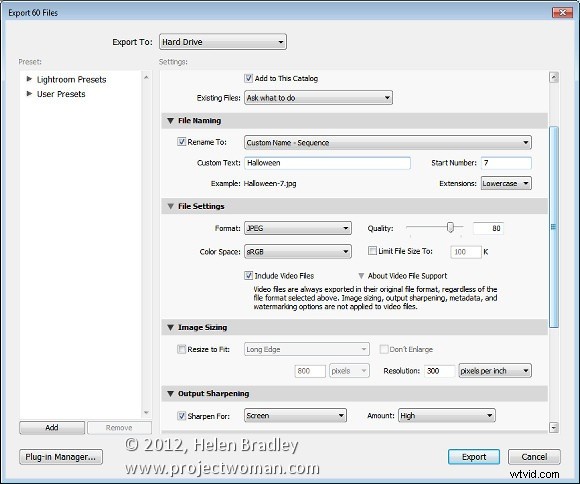Viewport: 580px width, 484px height.
Task: Click the Quality value field
Action: pos(488,228)
